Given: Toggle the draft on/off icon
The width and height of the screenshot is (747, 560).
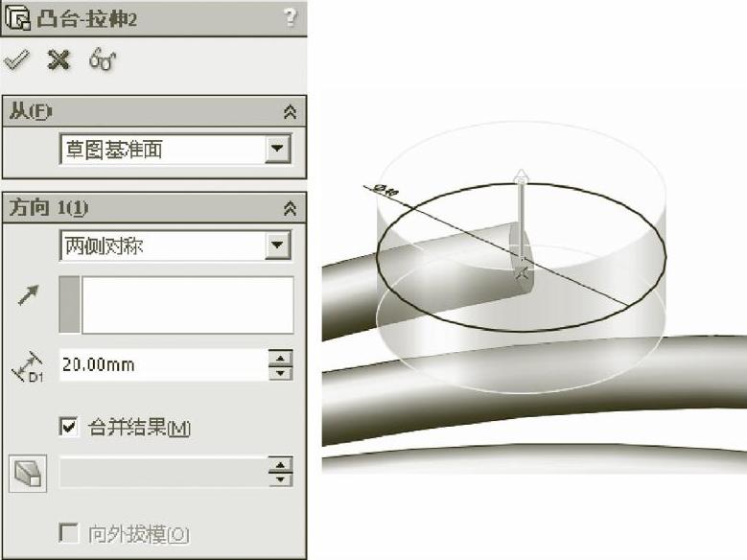Looking at the screenshot, I should (28, 474).
